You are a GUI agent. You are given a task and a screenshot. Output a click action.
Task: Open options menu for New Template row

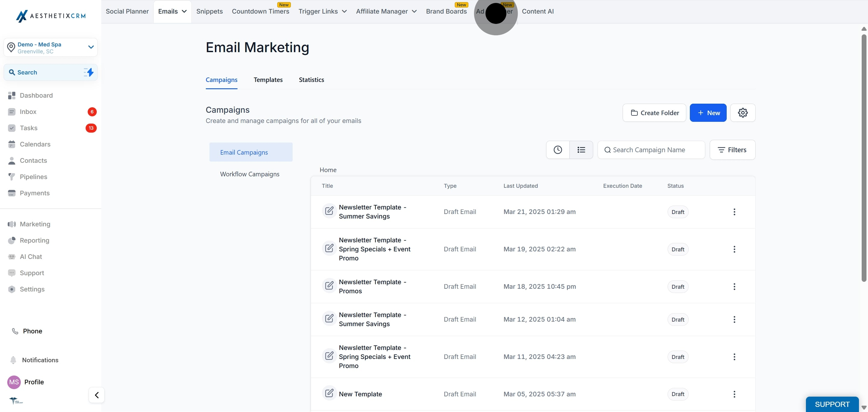tap(734, 394)
